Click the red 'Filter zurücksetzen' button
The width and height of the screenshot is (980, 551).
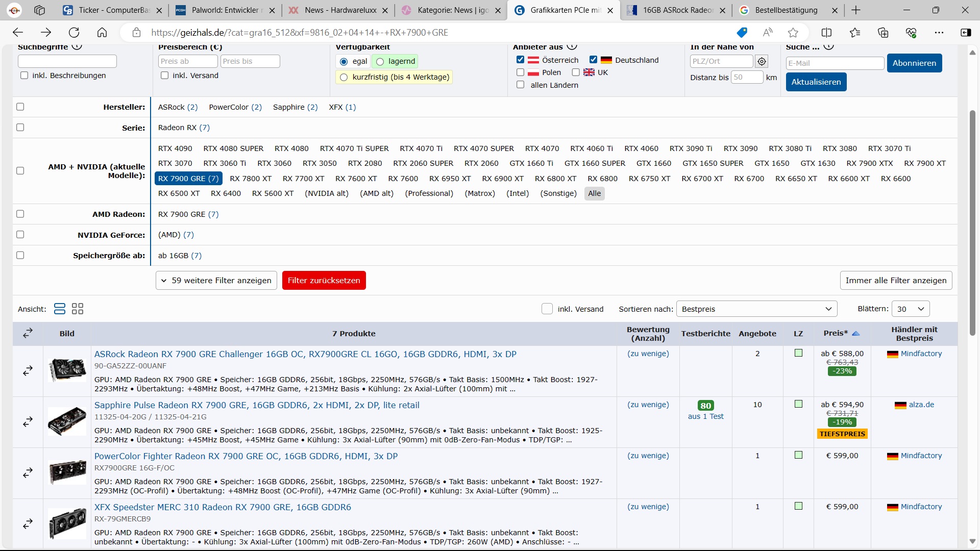324,280
